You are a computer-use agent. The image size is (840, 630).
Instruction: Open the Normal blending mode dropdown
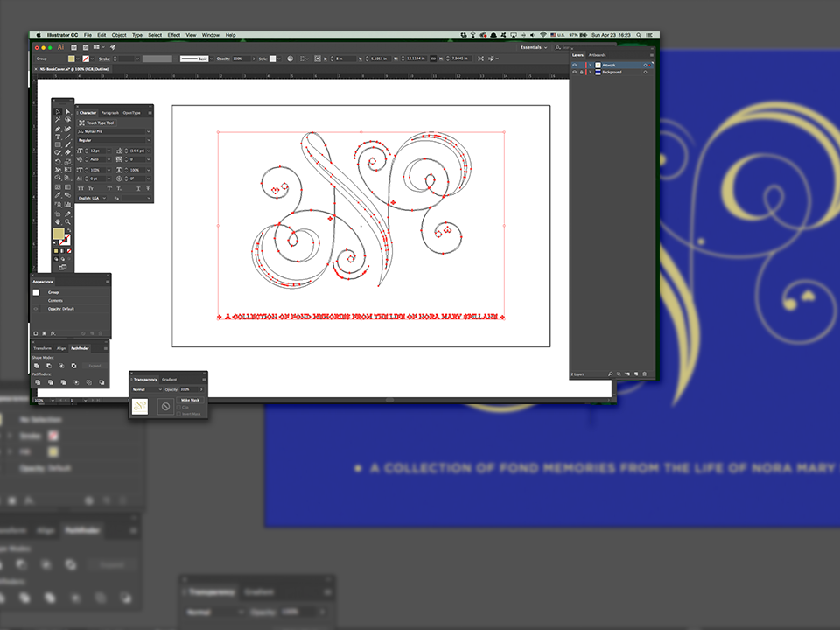147,389
